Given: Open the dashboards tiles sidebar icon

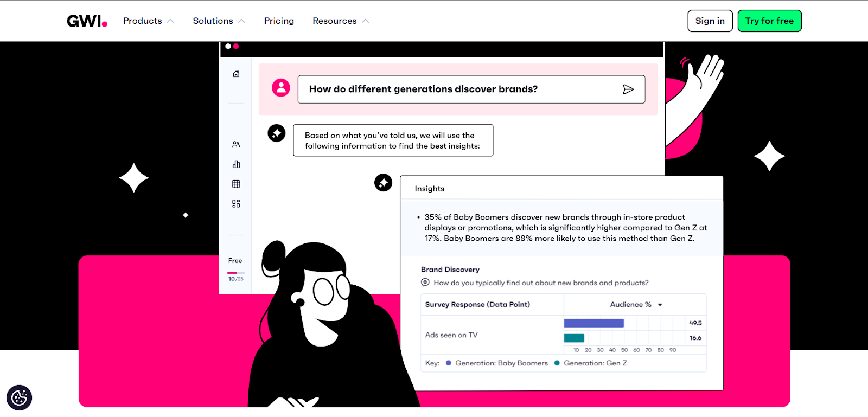Looking at the screenshot, I should tap(236, 204).
